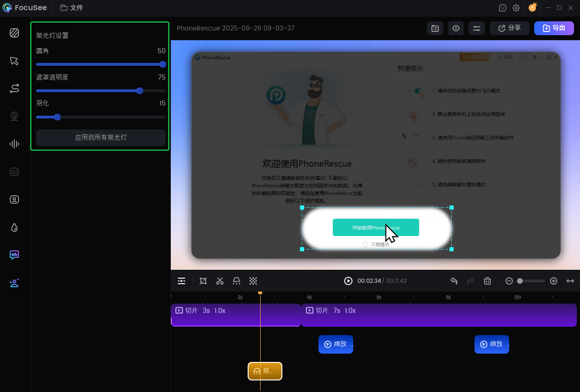Undo the last edit

[x=454, y=281]
